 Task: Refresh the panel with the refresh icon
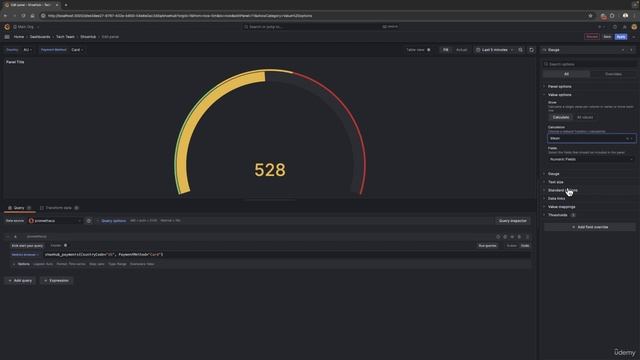tap(531, 50)
